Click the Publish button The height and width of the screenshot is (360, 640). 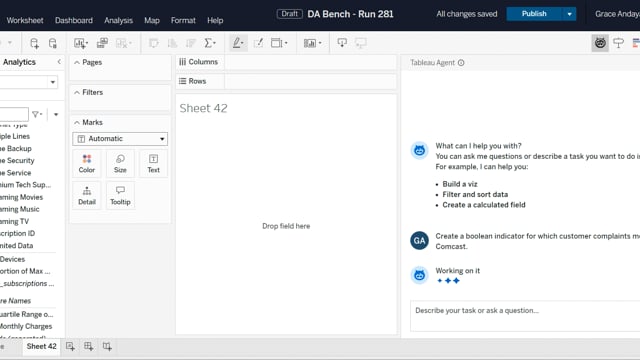[x=534, y=14]
